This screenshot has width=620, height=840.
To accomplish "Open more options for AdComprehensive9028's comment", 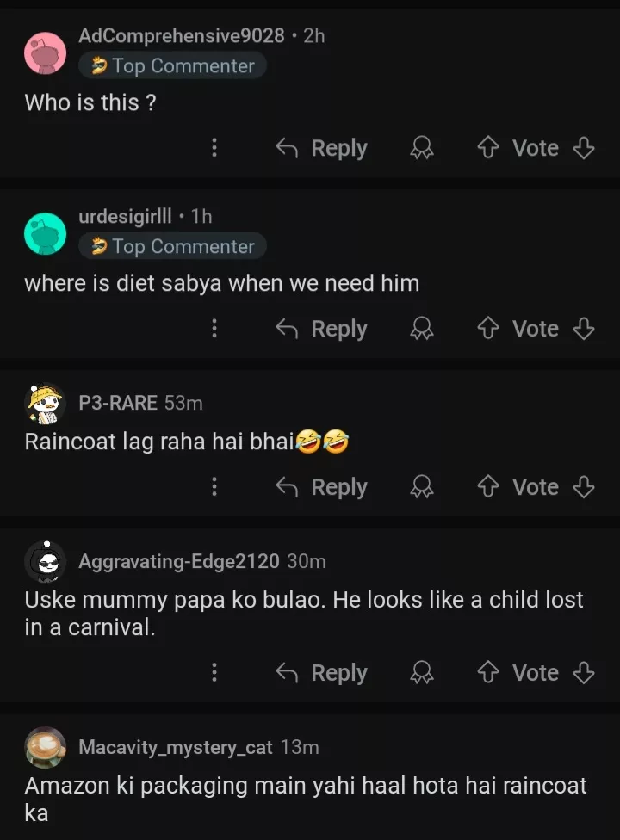I will click(214, 149).
